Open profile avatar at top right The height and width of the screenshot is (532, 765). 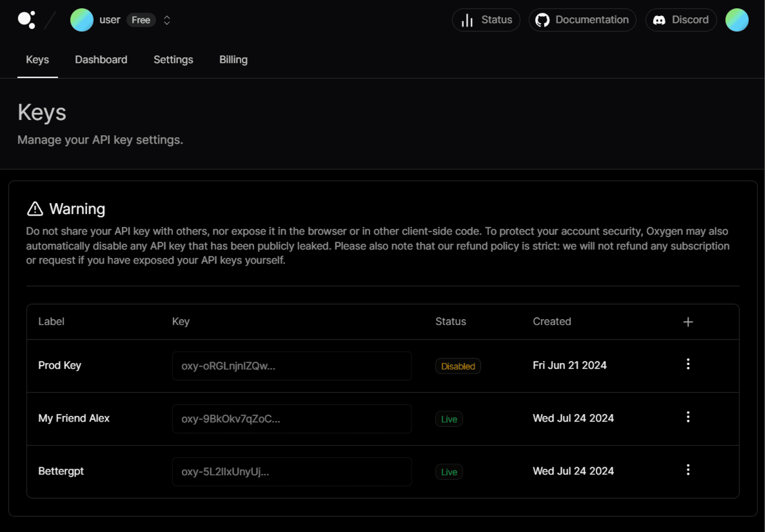(x=737, y=20)
